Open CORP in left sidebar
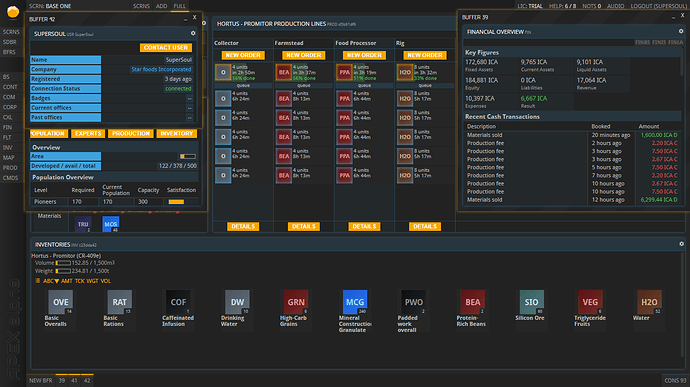 coord(10,107)
